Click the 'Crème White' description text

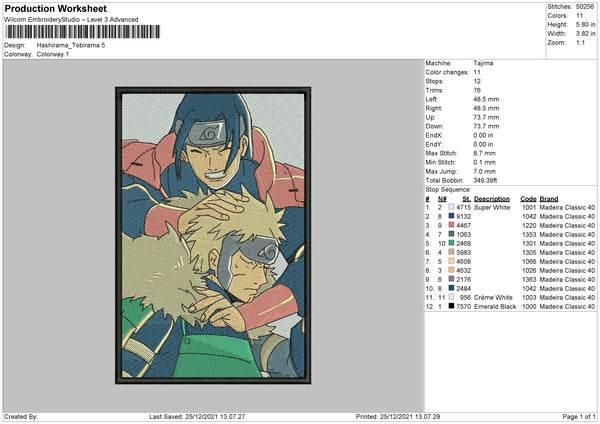tap(493, 297)
